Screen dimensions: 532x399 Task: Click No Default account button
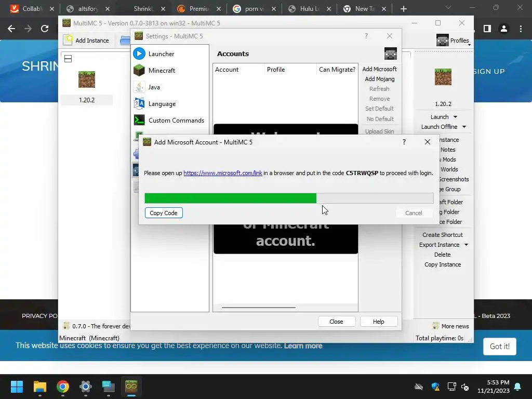click(x=380, y=119)
